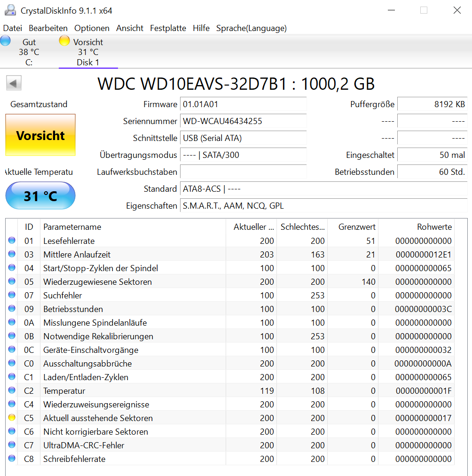
Task: Click current value 119 in Temperatur row
Action: (267, 390)
